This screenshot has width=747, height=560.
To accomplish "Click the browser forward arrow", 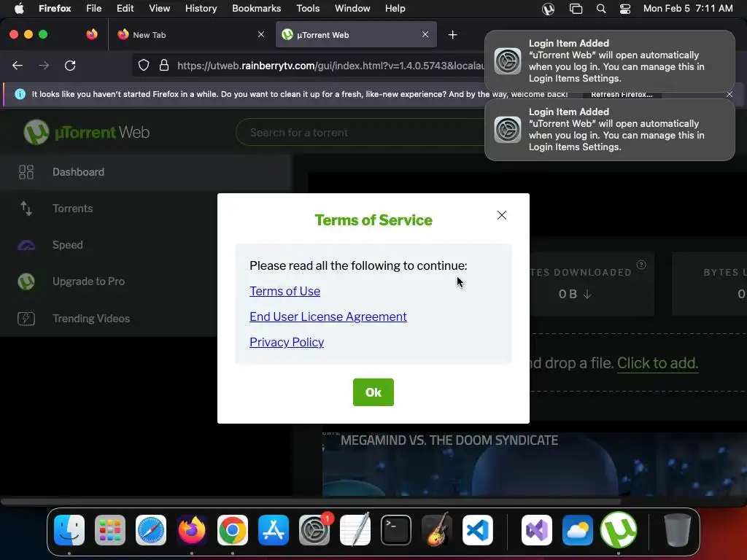I will click(x=44, y=65).
